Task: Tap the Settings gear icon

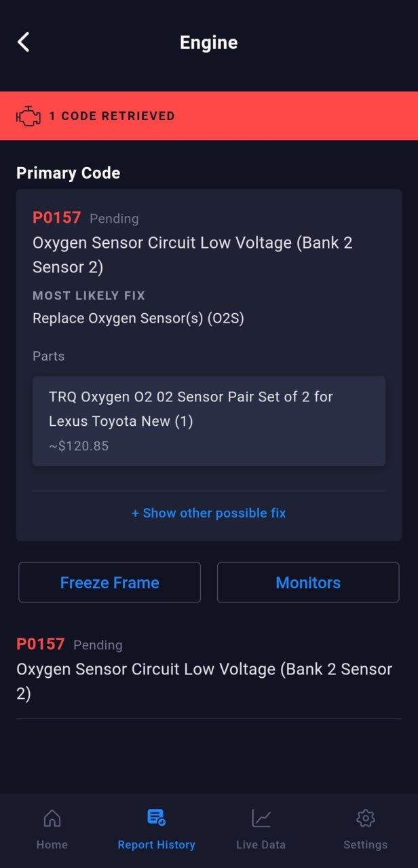Action: pos(365,818)
